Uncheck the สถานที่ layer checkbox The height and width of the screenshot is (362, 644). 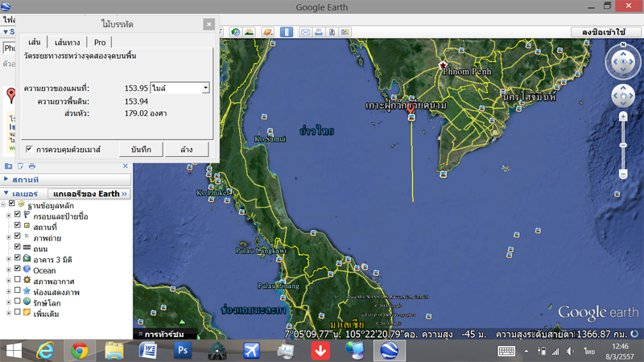[17, 225]
